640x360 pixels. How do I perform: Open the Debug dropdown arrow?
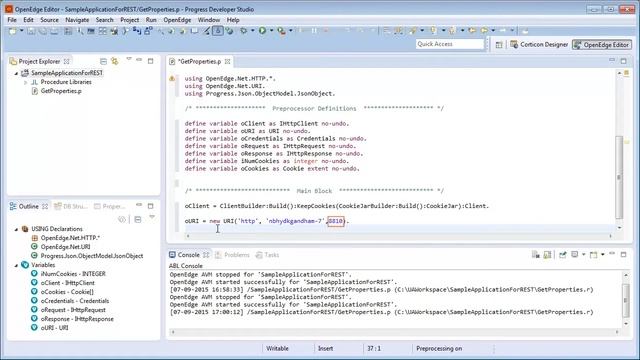click(x=252, y=31)
